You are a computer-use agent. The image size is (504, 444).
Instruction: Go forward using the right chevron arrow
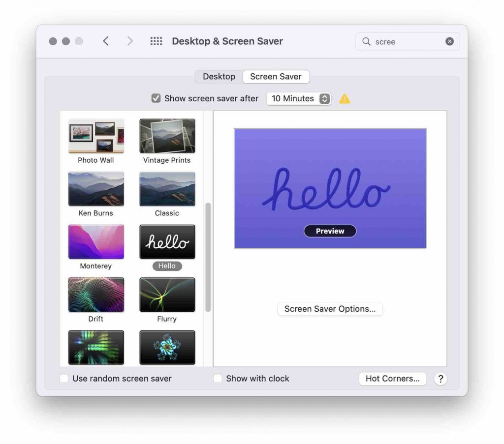(x=130, y=41)
